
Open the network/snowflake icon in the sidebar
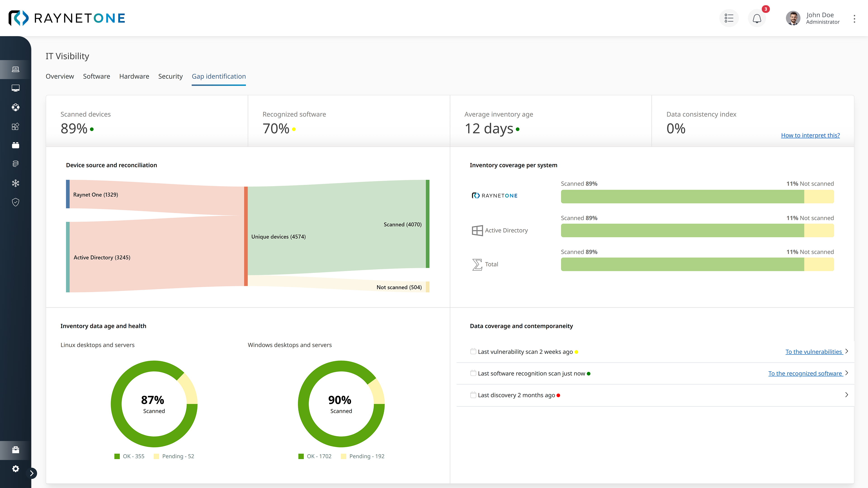(16, 183)
